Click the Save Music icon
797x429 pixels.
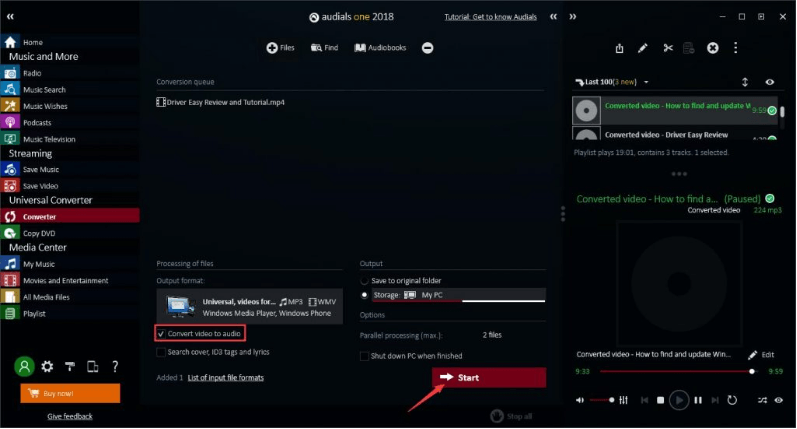click(10, 169)
